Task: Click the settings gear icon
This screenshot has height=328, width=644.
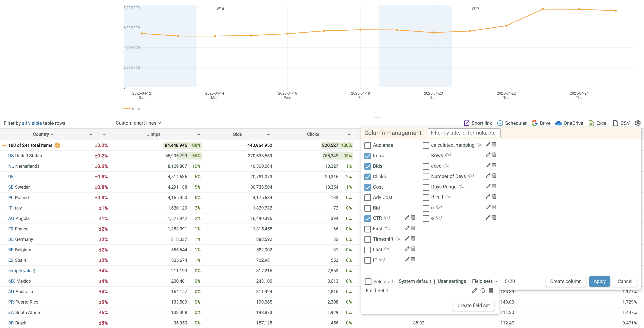Action: click(x=638, y=123)
